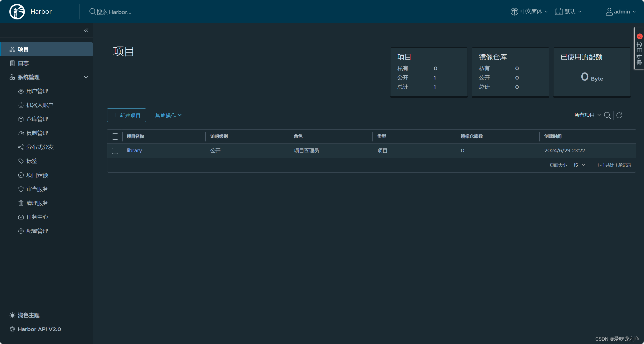
Task: Click the 任务中心 gauge icon
Action: [x=21, y=217]
